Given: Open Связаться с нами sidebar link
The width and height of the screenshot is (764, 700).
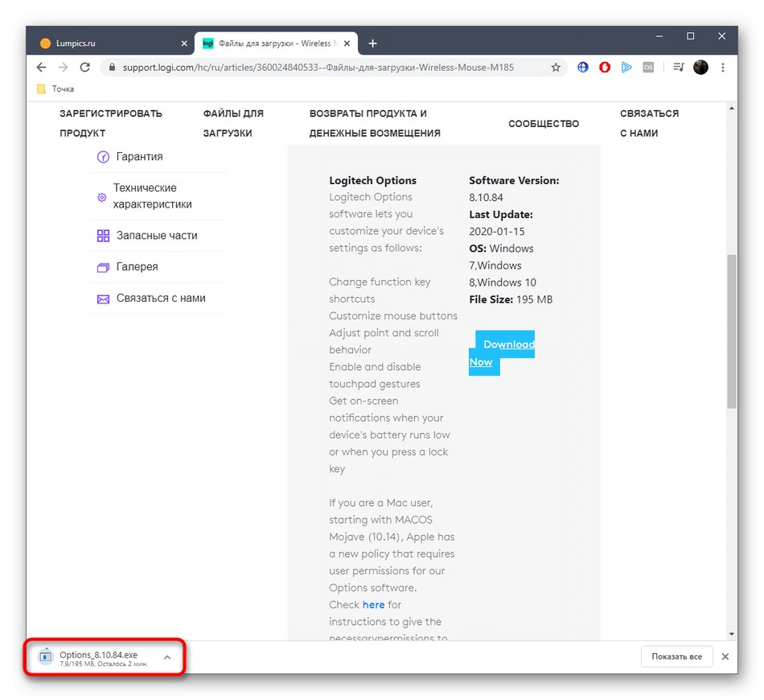Looking at the screenshot, I should [x=161, y=299].
